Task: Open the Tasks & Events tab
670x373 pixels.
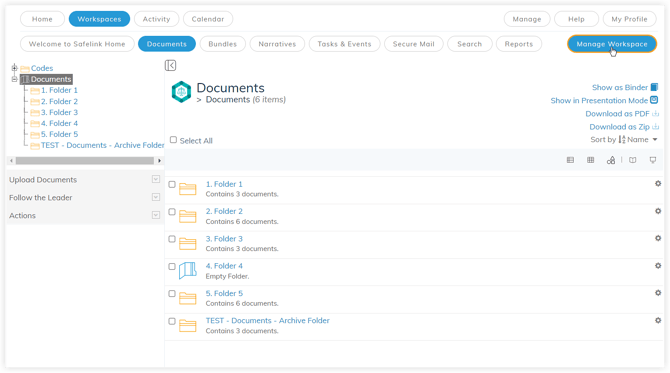Action: click(344, 44)
